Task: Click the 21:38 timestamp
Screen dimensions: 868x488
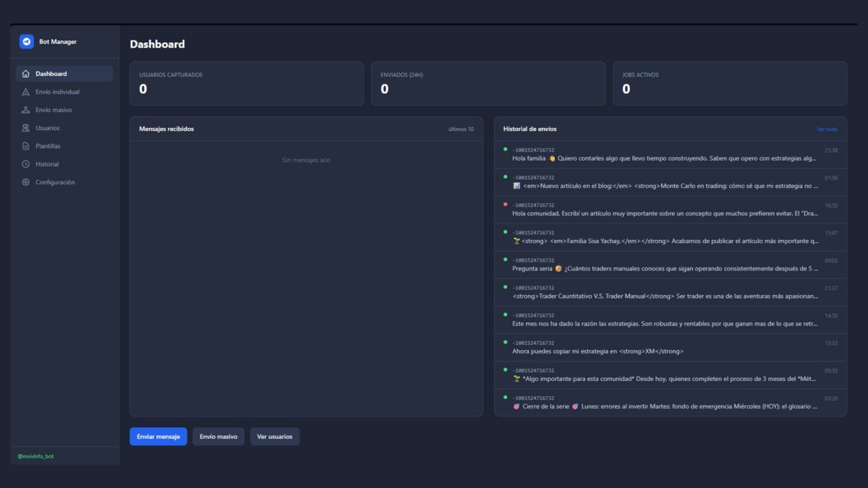Action: [831, 150]
